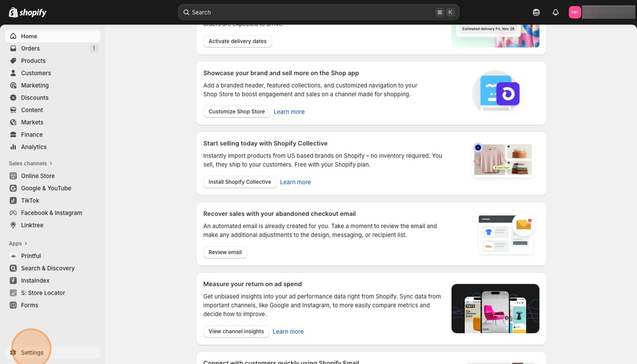Click the ad spend phones illustration

click(x=495, y=308)
